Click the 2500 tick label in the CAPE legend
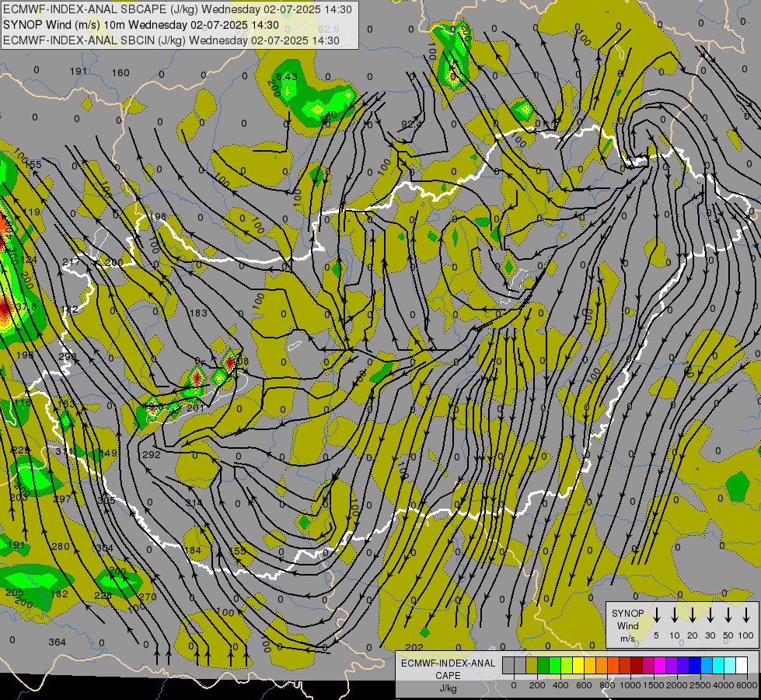 700,685
